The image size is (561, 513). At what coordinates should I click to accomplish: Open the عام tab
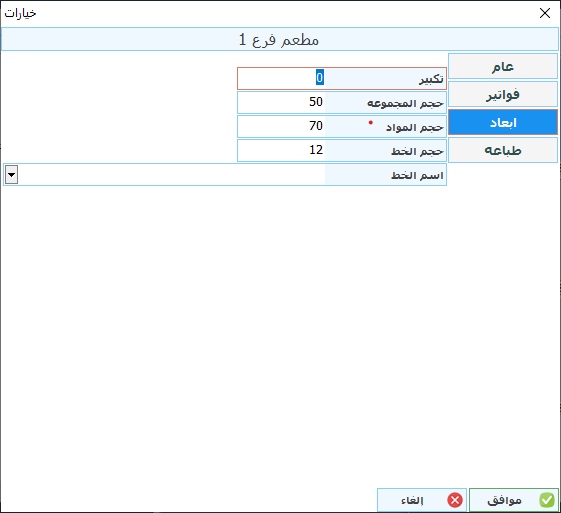(503, 66)
